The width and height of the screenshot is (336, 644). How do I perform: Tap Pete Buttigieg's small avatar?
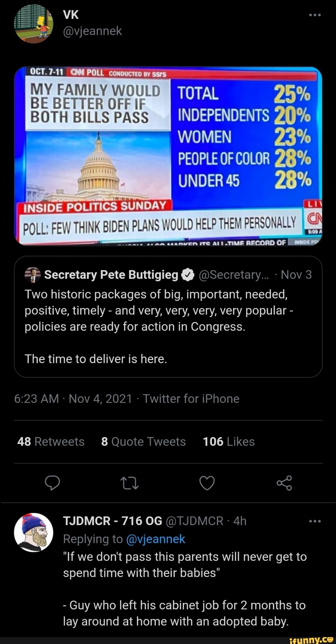(33, 275)
